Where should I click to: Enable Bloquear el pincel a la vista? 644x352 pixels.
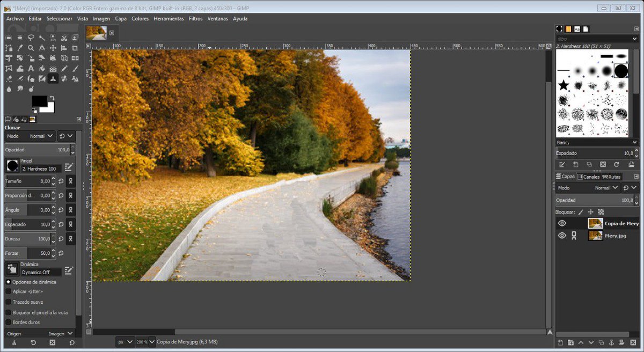8,312
